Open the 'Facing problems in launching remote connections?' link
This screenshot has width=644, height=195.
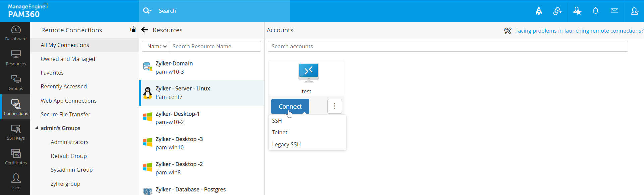coord(579,31)
